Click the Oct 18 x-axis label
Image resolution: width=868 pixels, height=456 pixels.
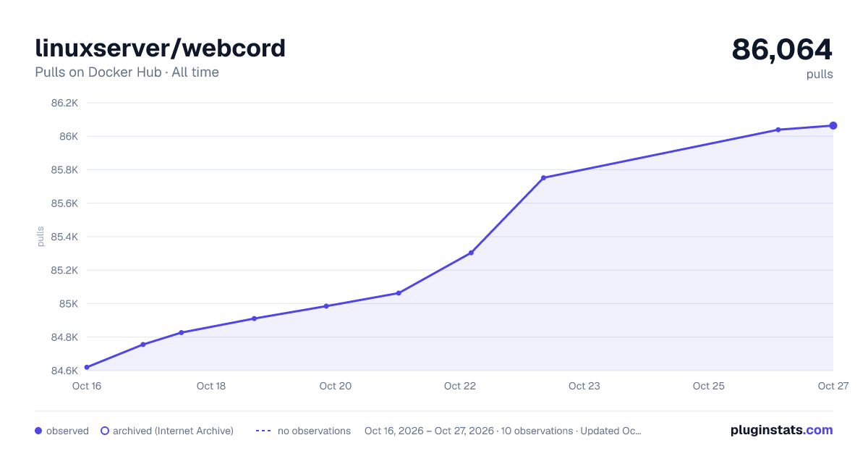(211, 386)
